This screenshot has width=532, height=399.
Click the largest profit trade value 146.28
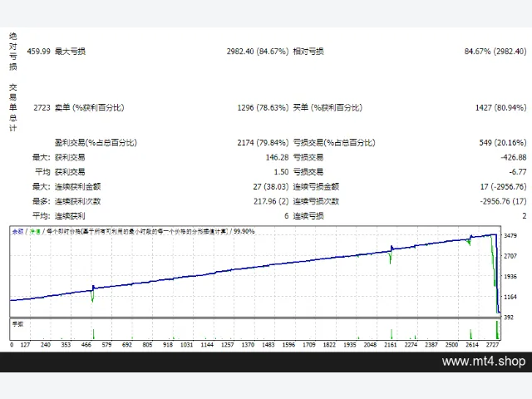[277, 157]
